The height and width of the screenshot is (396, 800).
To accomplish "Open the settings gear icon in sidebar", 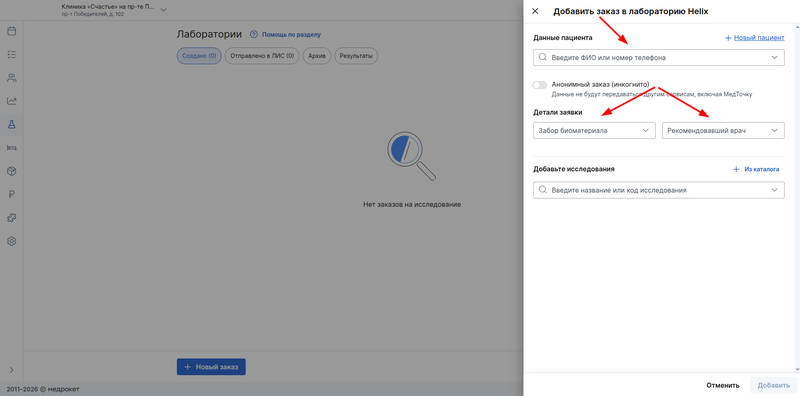I will tap(11, 241).
